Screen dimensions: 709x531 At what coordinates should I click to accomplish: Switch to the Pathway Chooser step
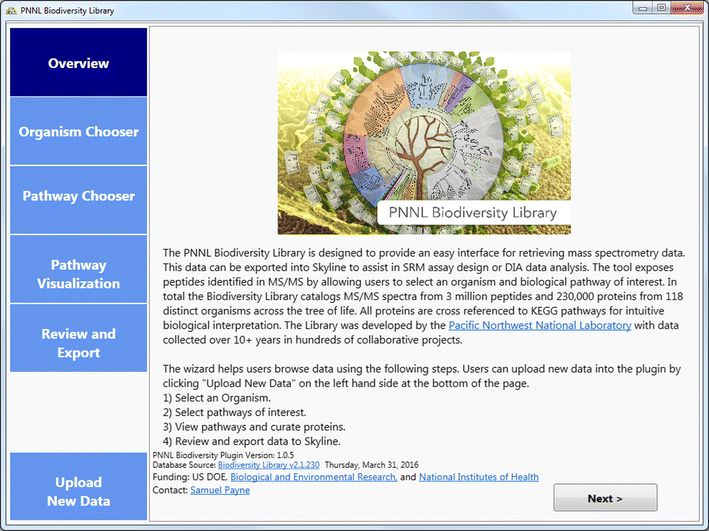click(x=79, y=200)
